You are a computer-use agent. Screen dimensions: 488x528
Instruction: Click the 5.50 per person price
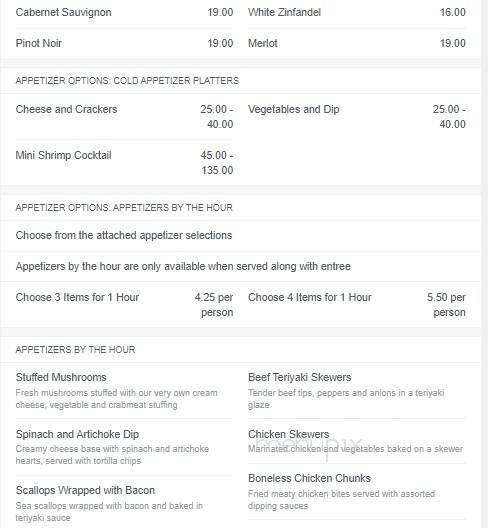point(446,305)
